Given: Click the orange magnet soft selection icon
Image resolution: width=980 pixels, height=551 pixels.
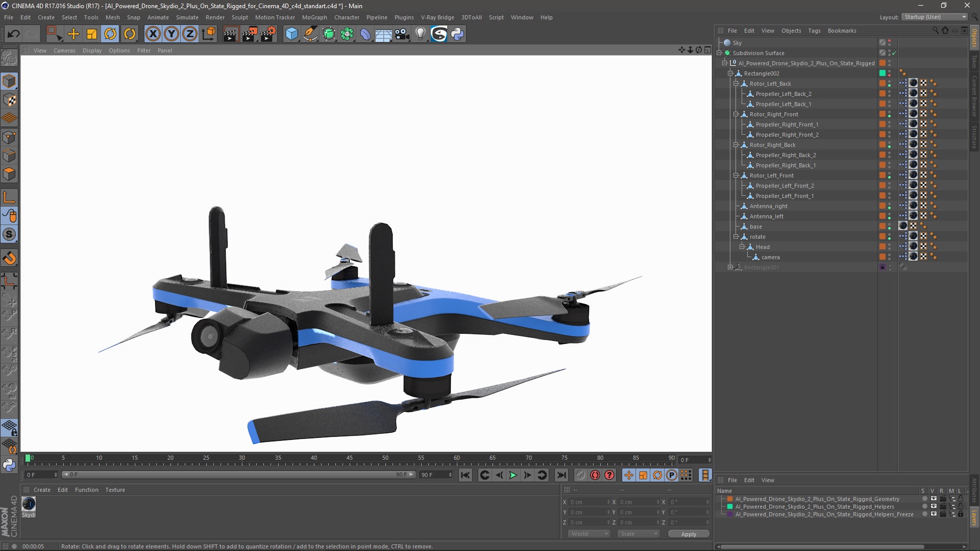Looking at the screenshot, I should pyautogui.click(x=9, y=258).
